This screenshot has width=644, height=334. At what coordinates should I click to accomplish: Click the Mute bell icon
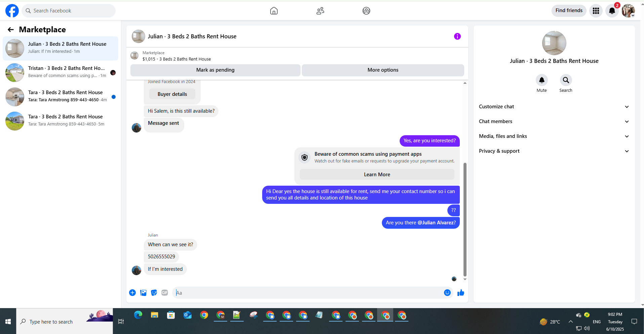[x=542, y=80]
